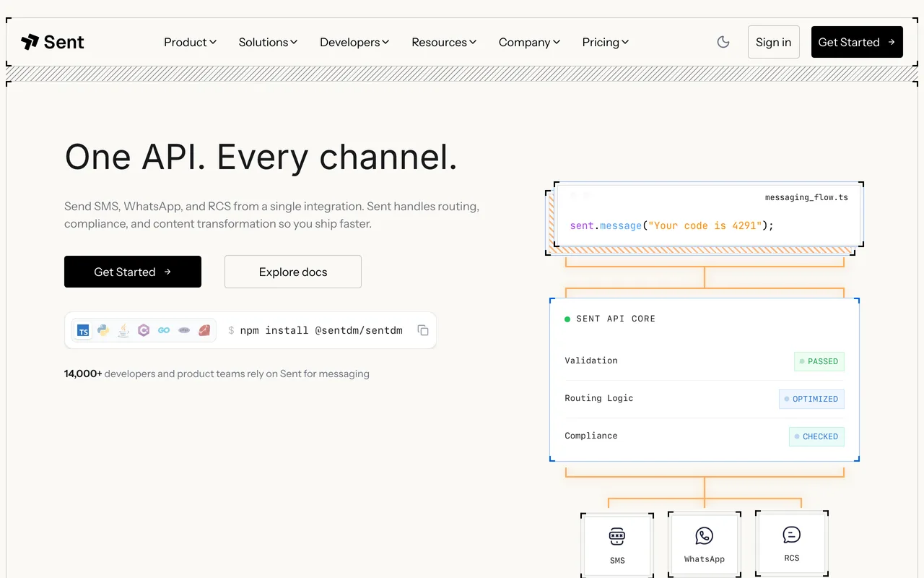Image resolution: width=924 pixels, height=578 pixels.
Task: Expand the Developers dropdown
Action: 354,42
